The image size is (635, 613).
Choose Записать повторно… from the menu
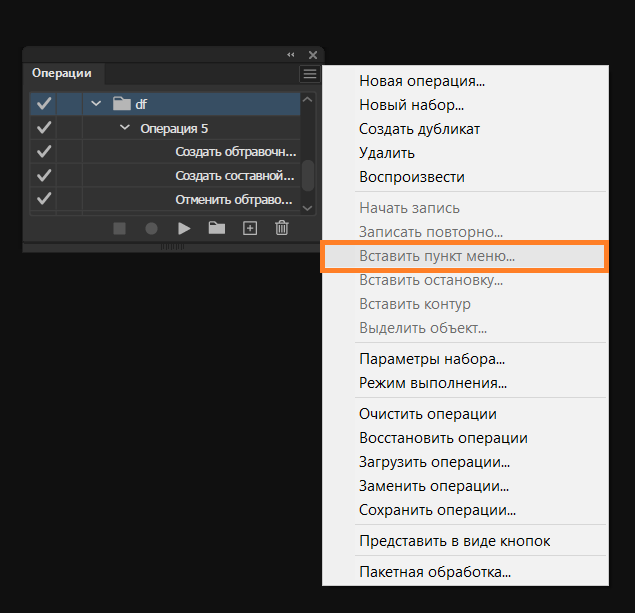pyautogui.click(x=465, y=232)
